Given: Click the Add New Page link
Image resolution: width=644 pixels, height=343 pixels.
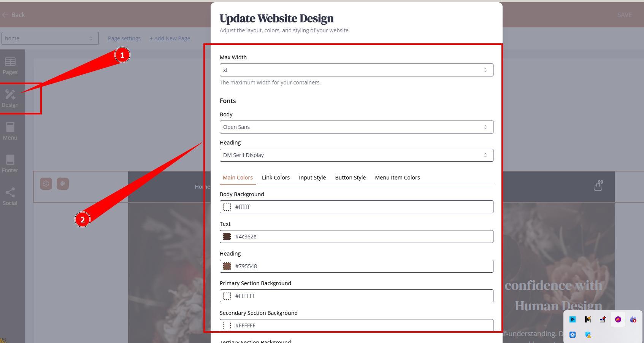Looking at the screenshot, I should [x=170, y=38].
